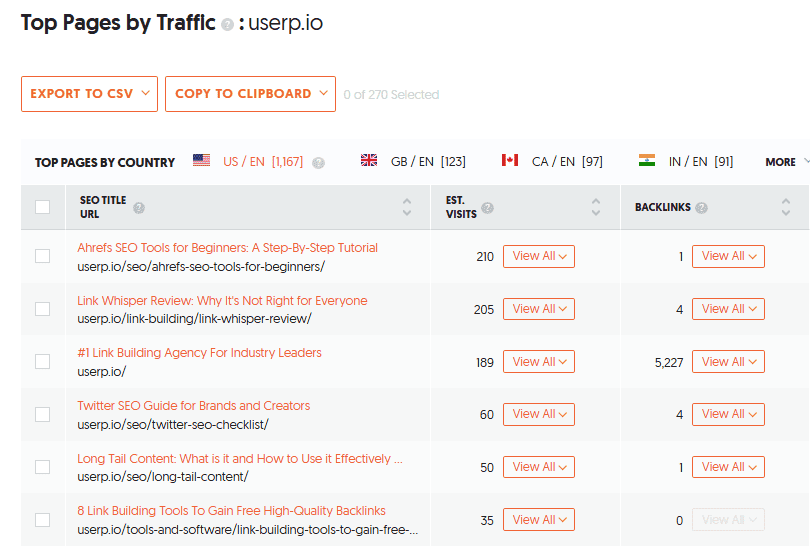Open Twitter SEO Guide for Brands link

pyautogui.click(x=194, y=405)
